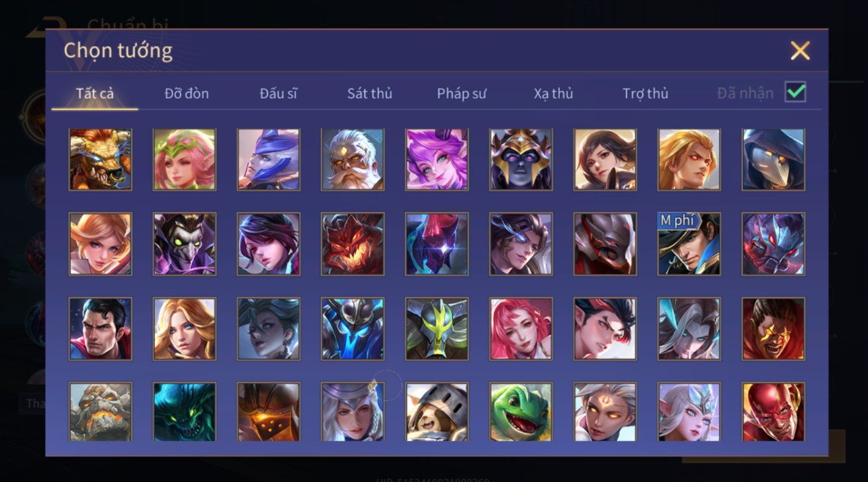Toggle the 'Đã nhận' checkbox
The image size is (868, 482).
tap(795, 92)
